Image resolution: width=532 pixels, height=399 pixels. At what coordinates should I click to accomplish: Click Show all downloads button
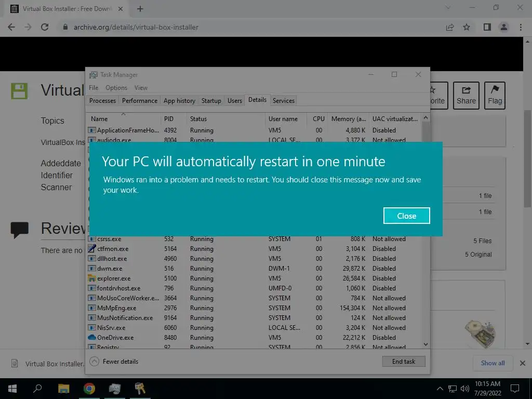[x=493, y=363]
